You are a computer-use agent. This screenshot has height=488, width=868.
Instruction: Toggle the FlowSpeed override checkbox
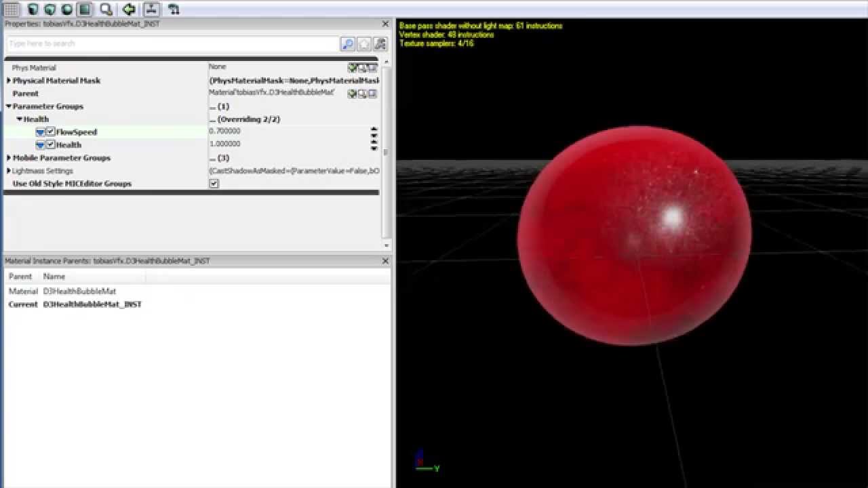[51, 131]
